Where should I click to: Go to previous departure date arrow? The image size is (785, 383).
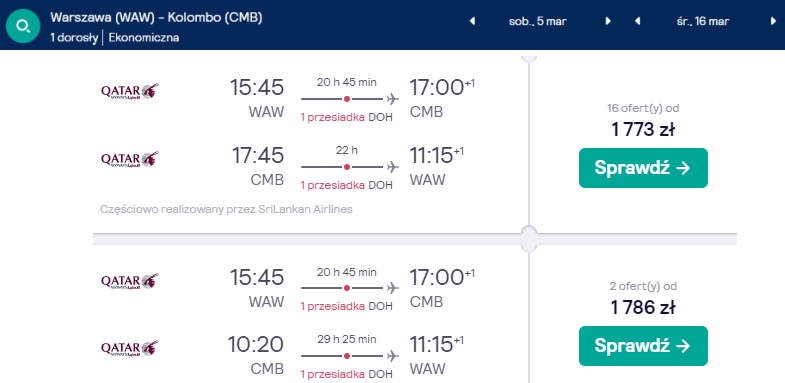[472, 21]
